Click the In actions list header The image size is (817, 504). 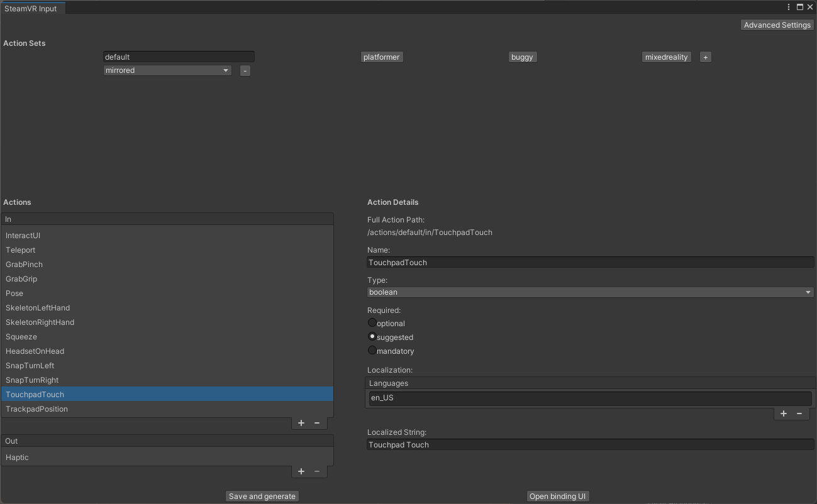[167, 219]
